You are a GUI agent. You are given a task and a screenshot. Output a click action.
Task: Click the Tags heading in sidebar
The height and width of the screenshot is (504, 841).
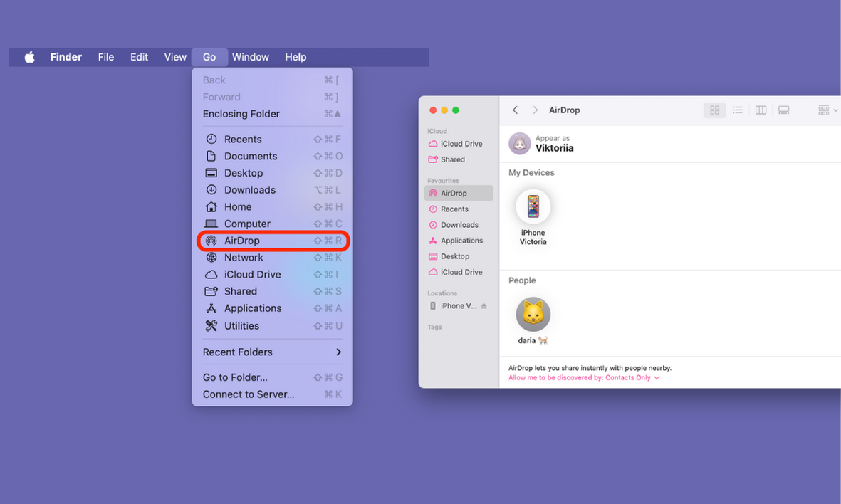434,327
